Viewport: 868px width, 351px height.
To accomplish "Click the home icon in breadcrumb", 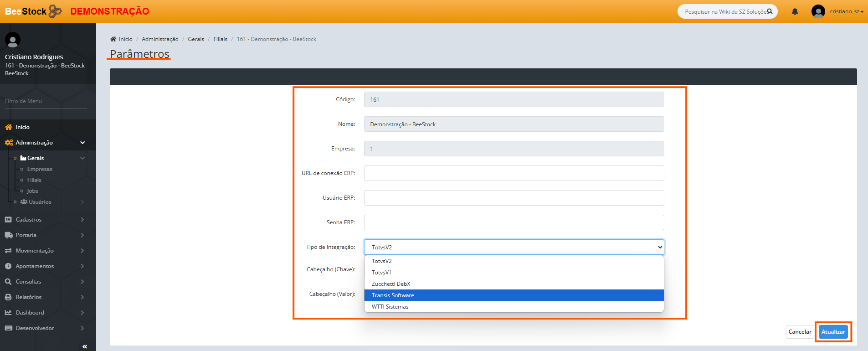I will point(113,39).
